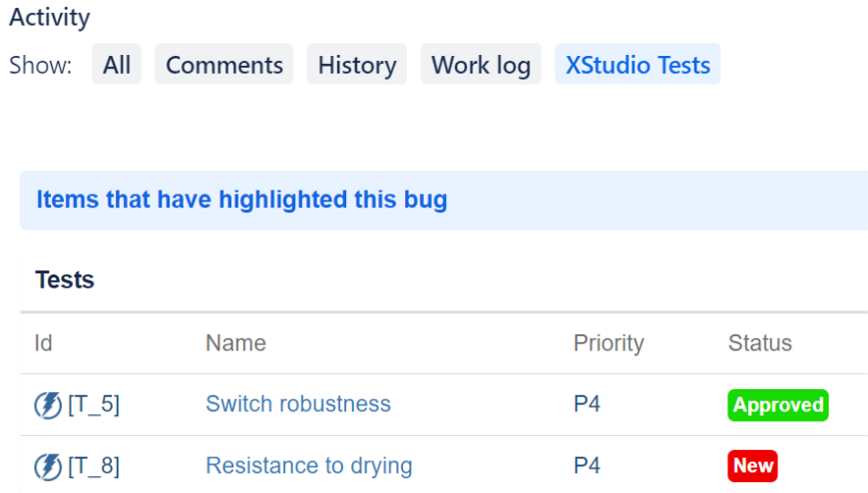This screenshot has height=493, width=868.
Task: Click the red New status badge
Action: coord(753,466)
